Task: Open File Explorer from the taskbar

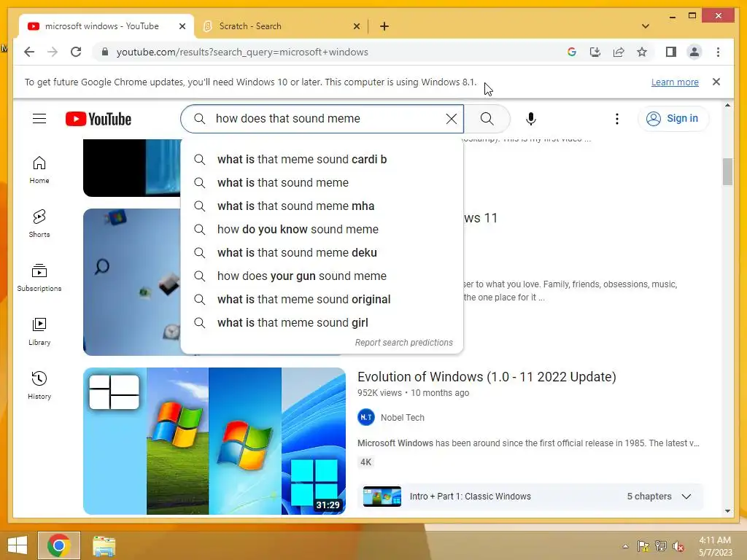Action: click(x=104, y=545)
